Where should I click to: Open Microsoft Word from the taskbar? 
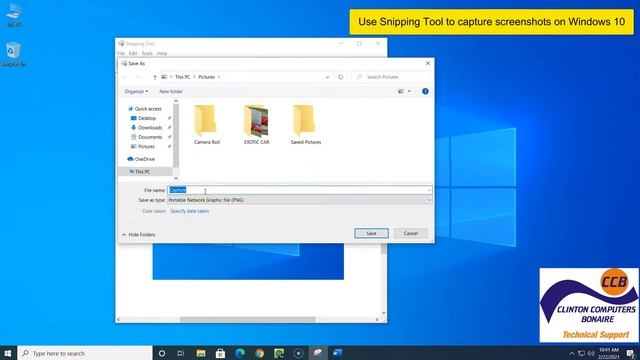(x=337, y=353)
